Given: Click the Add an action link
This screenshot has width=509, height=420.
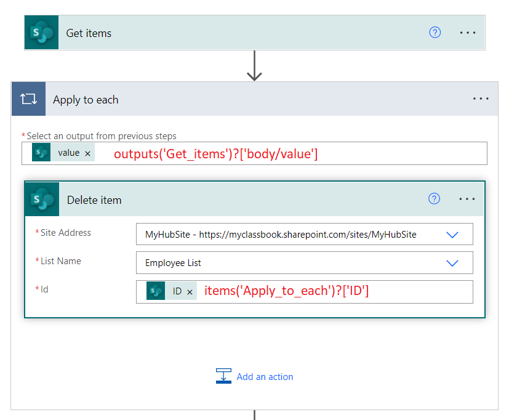Looking at the screenshot, I should coord(265,376).
